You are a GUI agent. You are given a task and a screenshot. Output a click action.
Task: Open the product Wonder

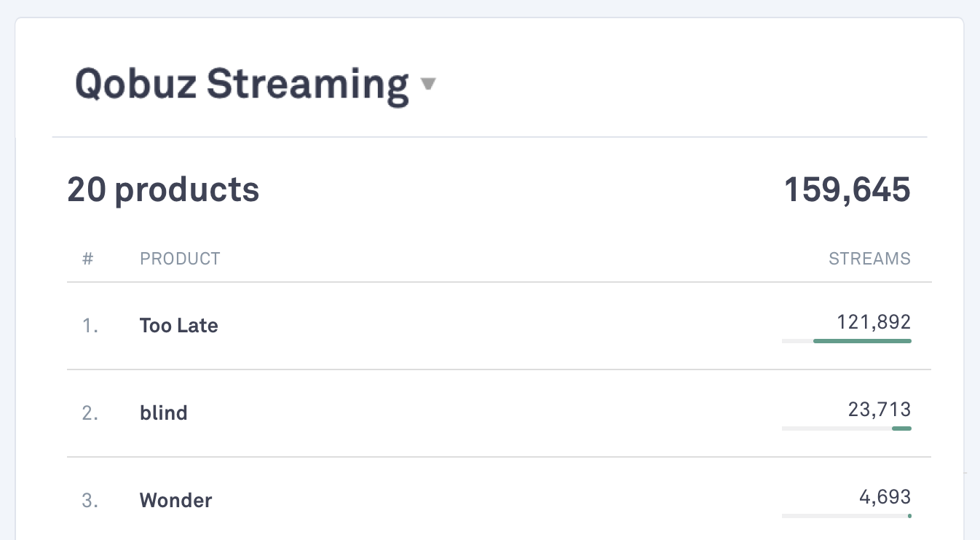click(x=175, y=500)
